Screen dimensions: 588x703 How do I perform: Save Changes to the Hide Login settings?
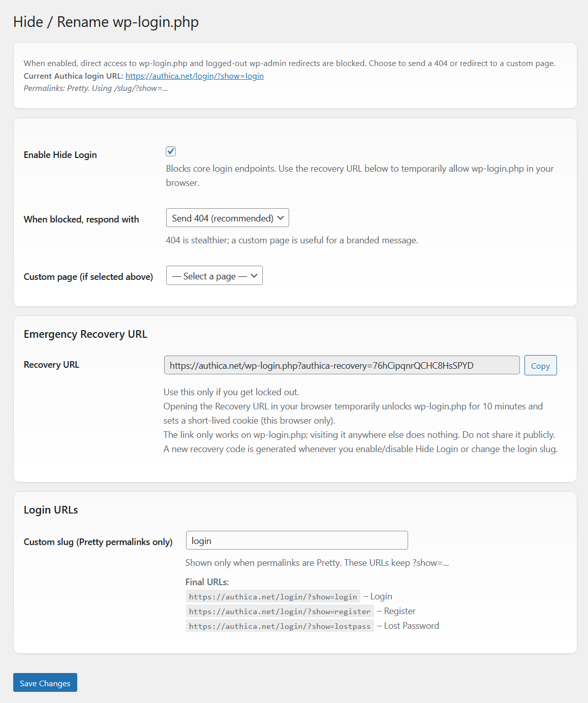[x=45, y=683]
